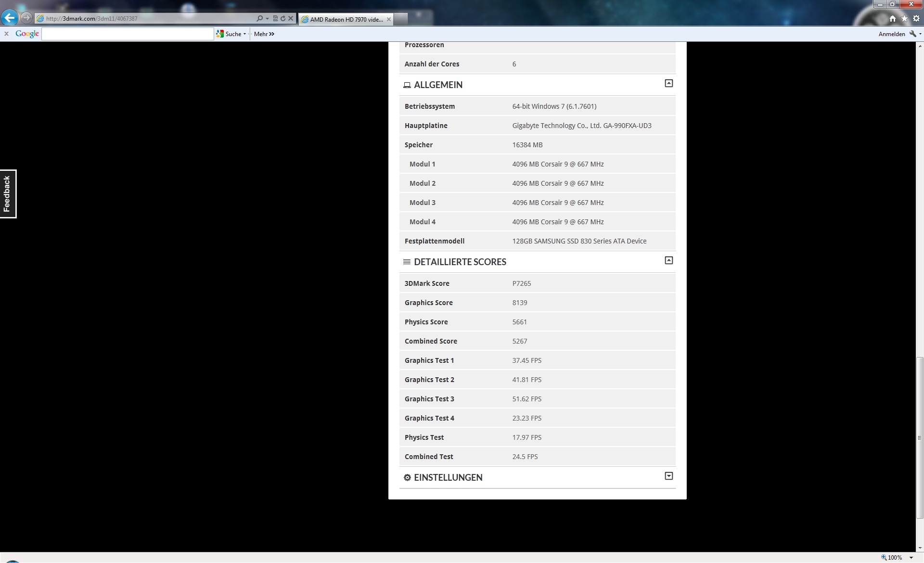Refresh the page using the reload icon
Image resolution: width=924 pixels, height=563 pixels.
pyautogui.click(x=283, y=19)
